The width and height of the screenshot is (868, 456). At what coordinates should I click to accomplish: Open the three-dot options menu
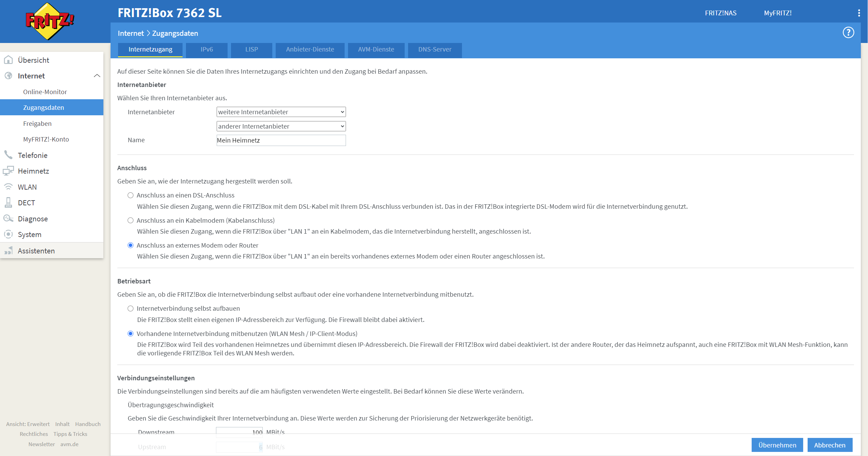[x=859, y=13]
